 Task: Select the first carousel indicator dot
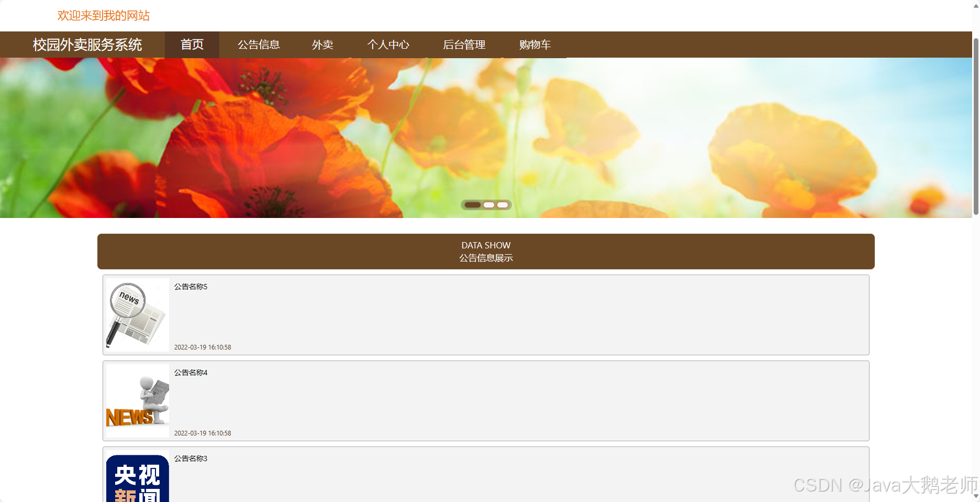(x=473, y=205)
